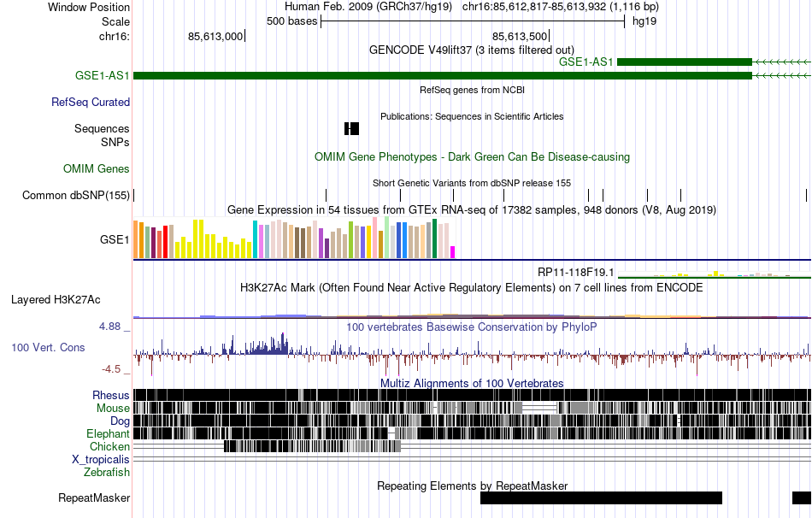The width and height of the screenshot is (812, 518).
Task: Click the Dog alignment row label
Action: pyautogui.click(x=120, y=421)
